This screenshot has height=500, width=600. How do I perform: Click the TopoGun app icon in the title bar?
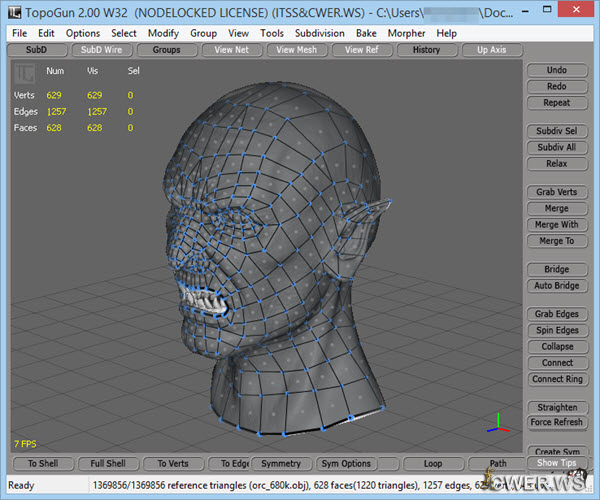12,12
